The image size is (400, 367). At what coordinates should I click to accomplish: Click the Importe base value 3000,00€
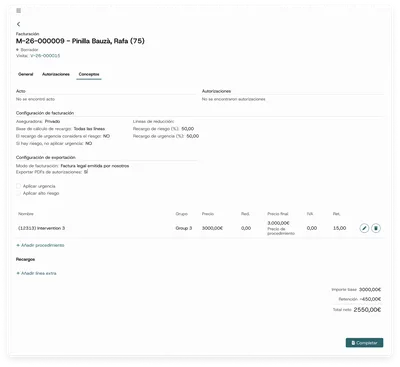(x=370, y=290)
